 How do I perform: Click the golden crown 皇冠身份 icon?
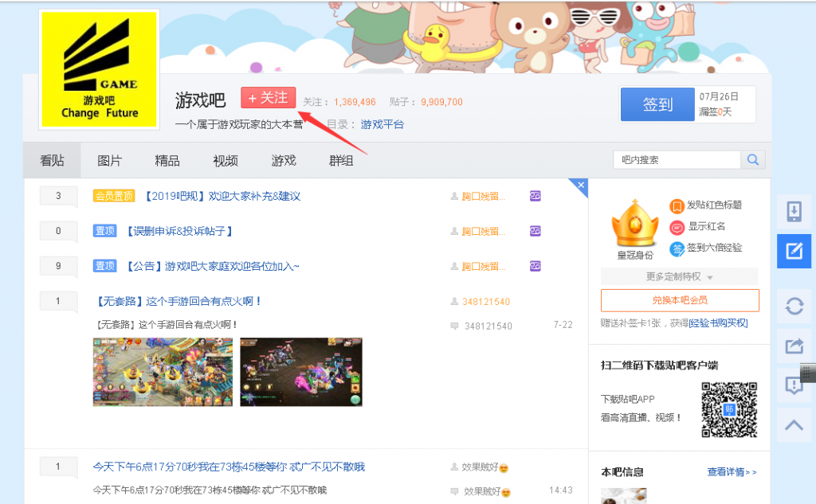click(x=635, y=224)
